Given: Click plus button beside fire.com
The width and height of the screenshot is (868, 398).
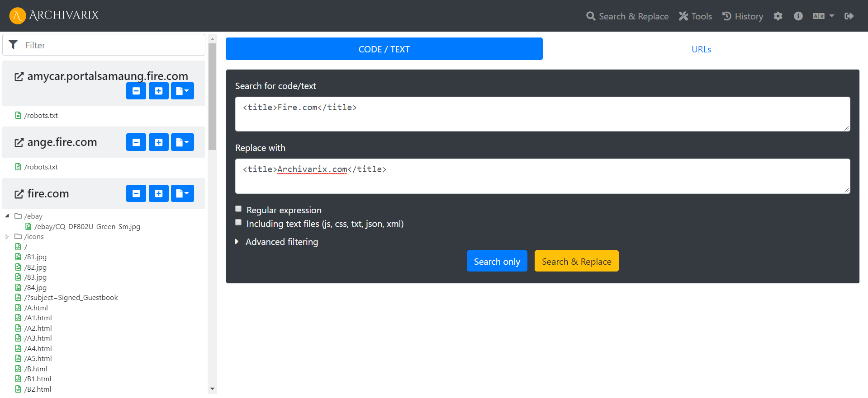Looking at the screenshot, I should [x=159, y=193].
